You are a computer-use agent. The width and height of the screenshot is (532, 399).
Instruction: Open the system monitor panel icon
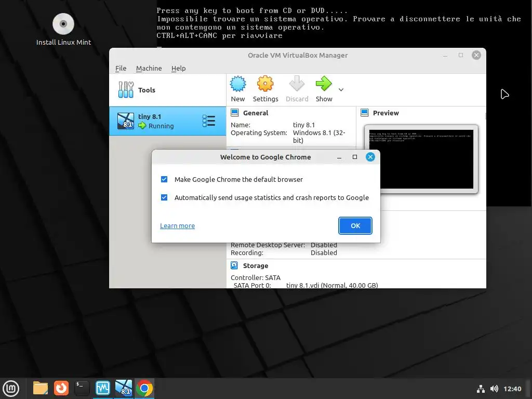103,388
